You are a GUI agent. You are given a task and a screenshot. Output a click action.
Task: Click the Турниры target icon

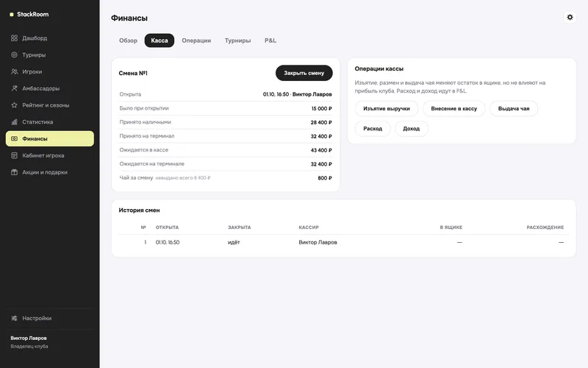tap(14, 54)
